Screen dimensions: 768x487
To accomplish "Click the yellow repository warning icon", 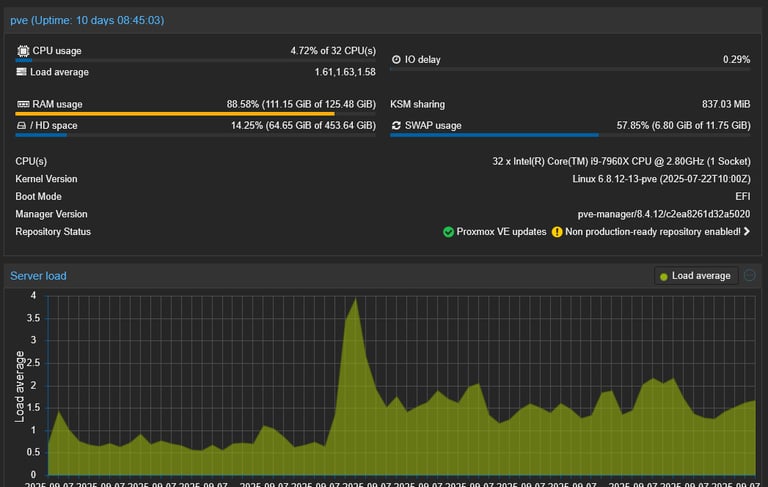I will 557,232.
